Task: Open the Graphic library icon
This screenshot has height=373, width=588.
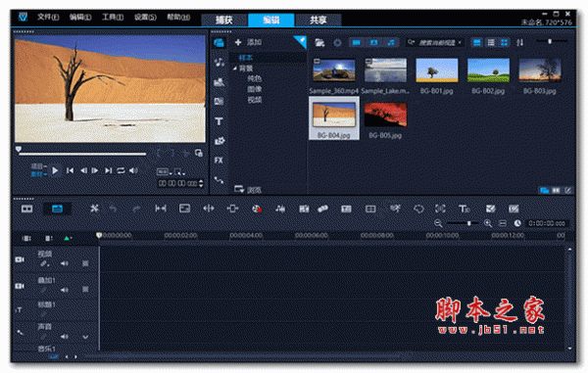Action: (x=219, y=141)
